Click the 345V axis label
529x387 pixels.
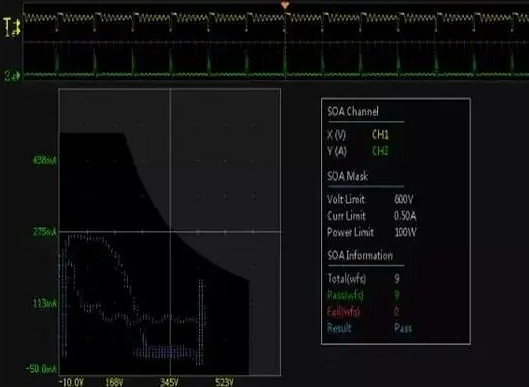point(169,382)
